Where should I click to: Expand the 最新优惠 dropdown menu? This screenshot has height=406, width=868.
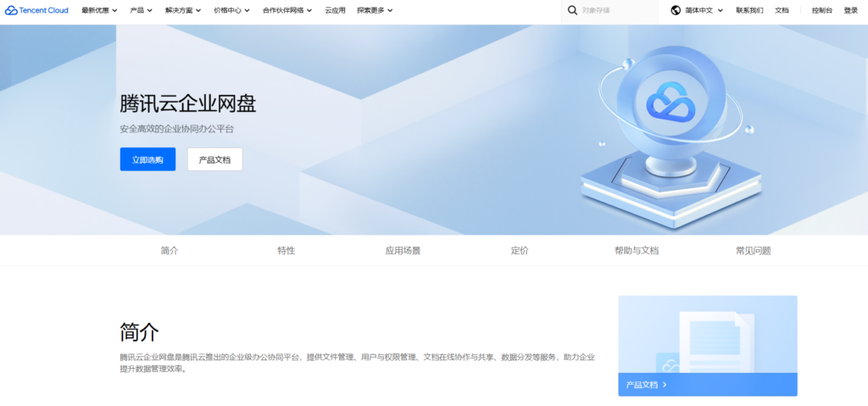(100, 10)
